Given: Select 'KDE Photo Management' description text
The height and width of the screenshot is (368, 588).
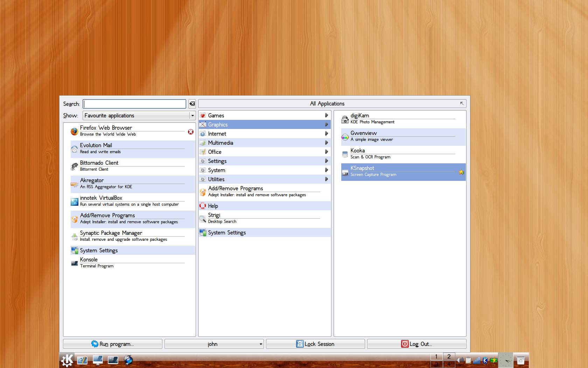Looking at the screenshot, I should pos(372,122).
